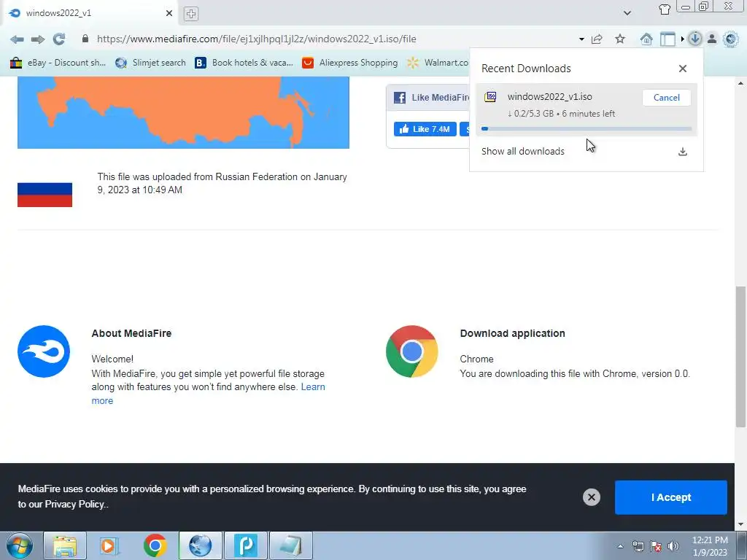Cancel the windows2022_v1.iso download

tap(666, 98)
